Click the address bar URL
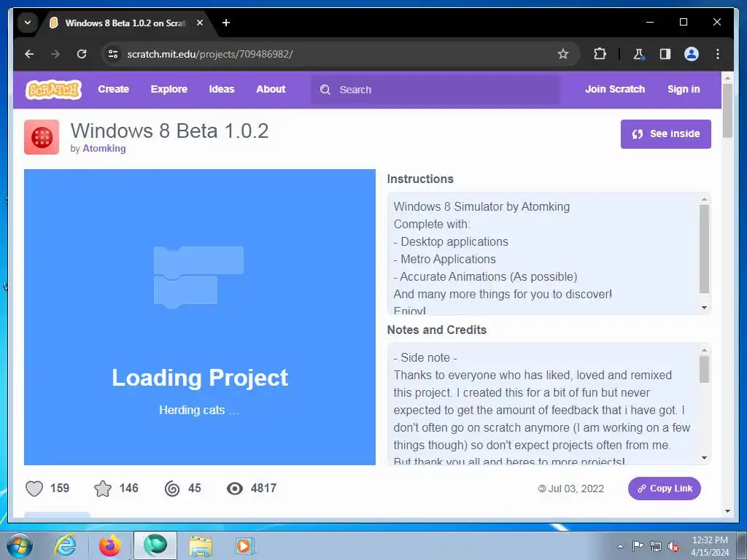The image size is (747, 560). 210,54
